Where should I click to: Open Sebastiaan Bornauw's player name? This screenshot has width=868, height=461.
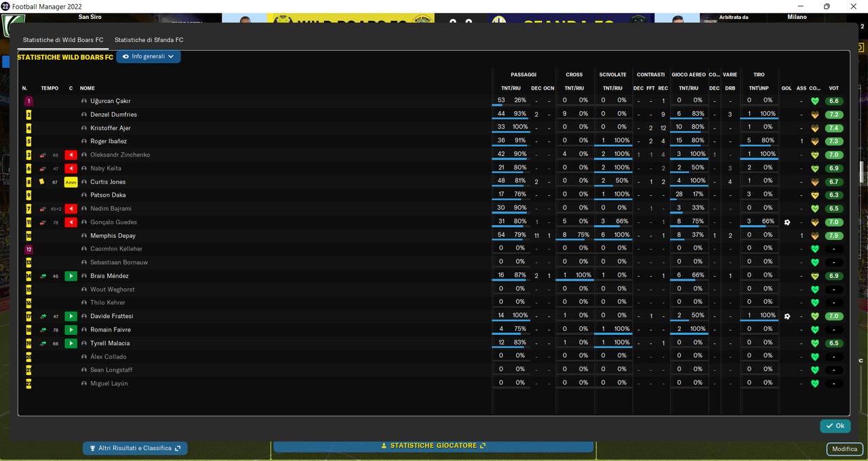click(x=119, y=262)
